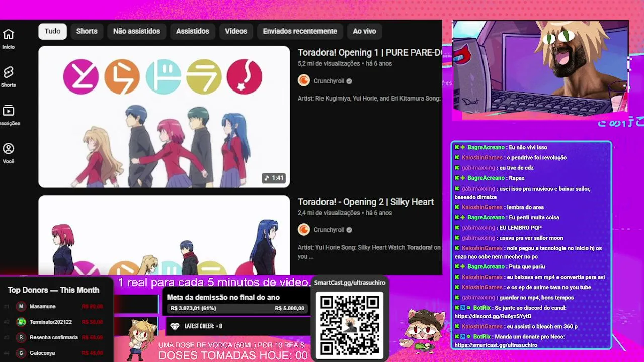
Task: Select the Shorts filter chip
Action: (87, 31)
